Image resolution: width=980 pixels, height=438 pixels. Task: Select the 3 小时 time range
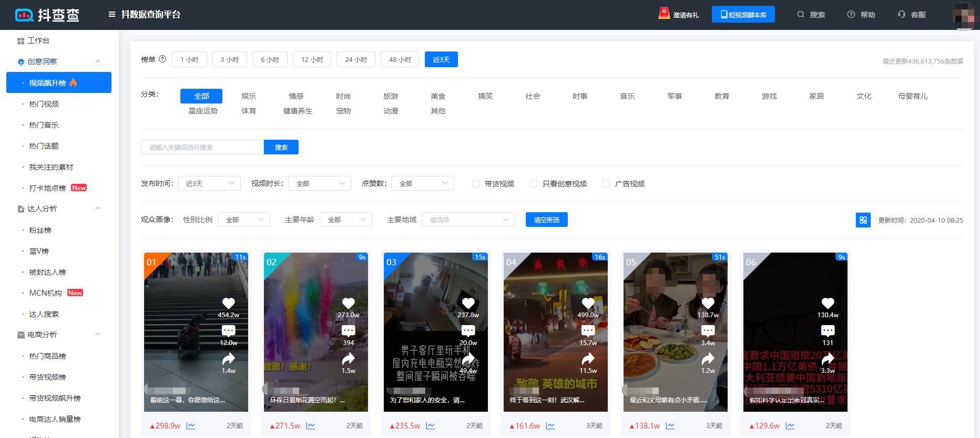click(x=230, y=59)
